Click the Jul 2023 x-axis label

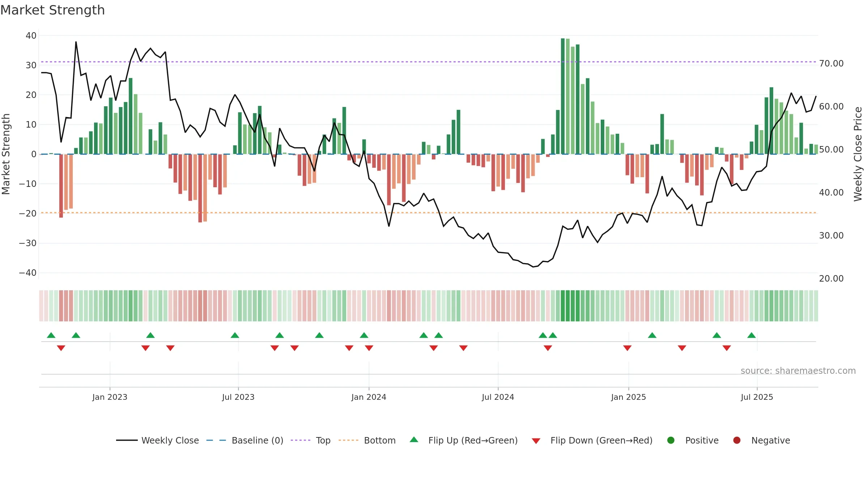pyautogui.click(x=238, y=397)
